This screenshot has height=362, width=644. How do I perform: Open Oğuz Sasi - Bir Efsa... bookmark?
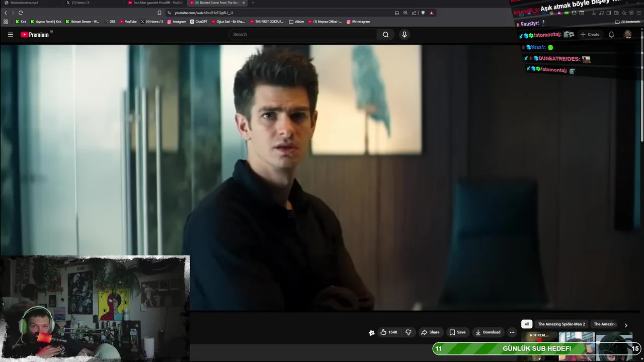228,22
